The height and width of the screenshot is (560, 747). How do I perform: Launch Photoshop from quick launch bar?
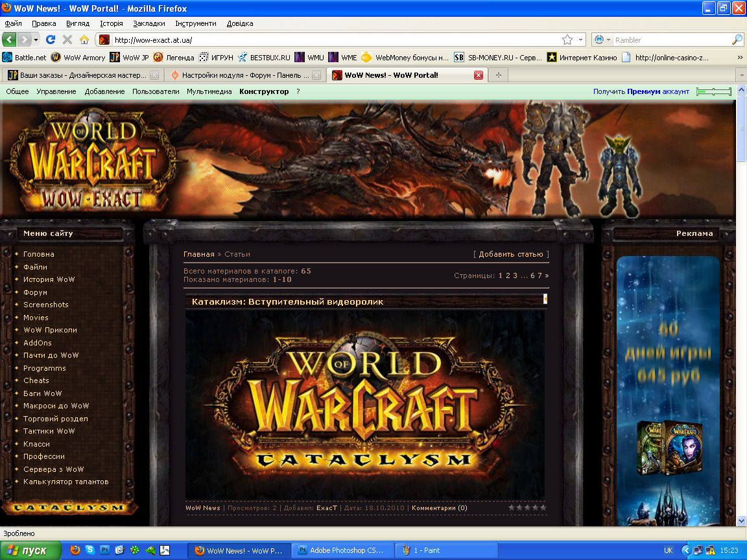tap(105, 550)
